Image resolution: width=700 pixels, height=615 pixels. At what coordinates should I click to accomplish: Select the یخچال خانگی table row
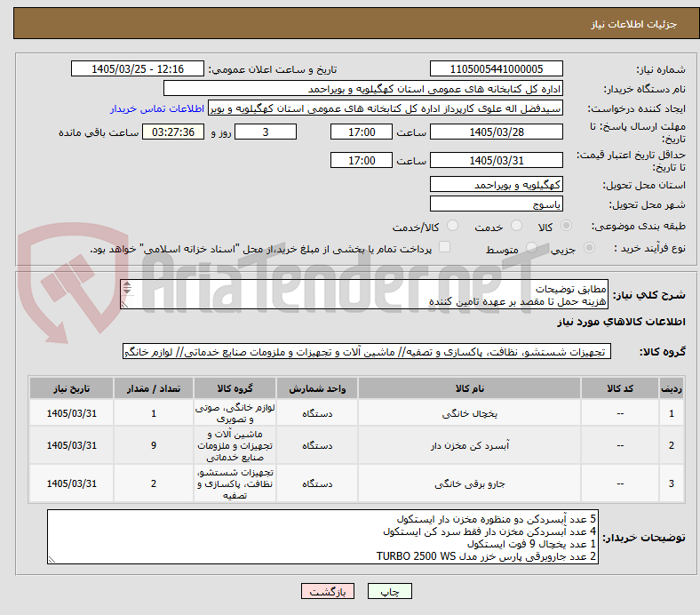tap(357, 413)
